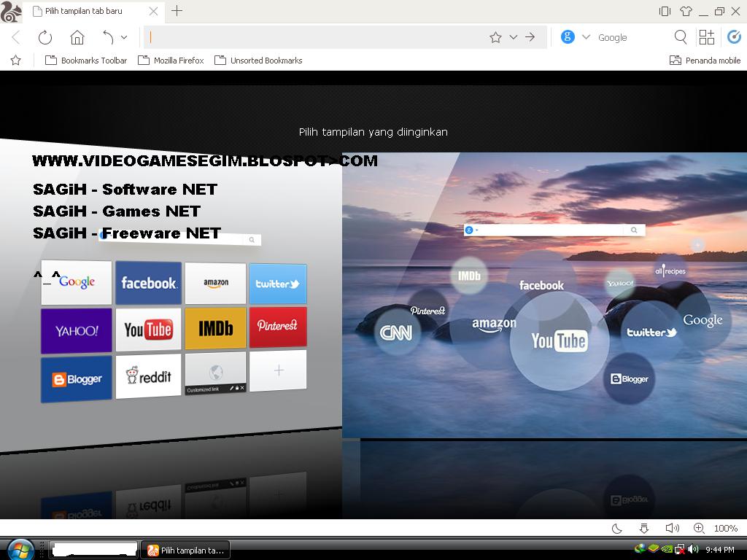Open the download manager icon in status bar

(644, 528)
